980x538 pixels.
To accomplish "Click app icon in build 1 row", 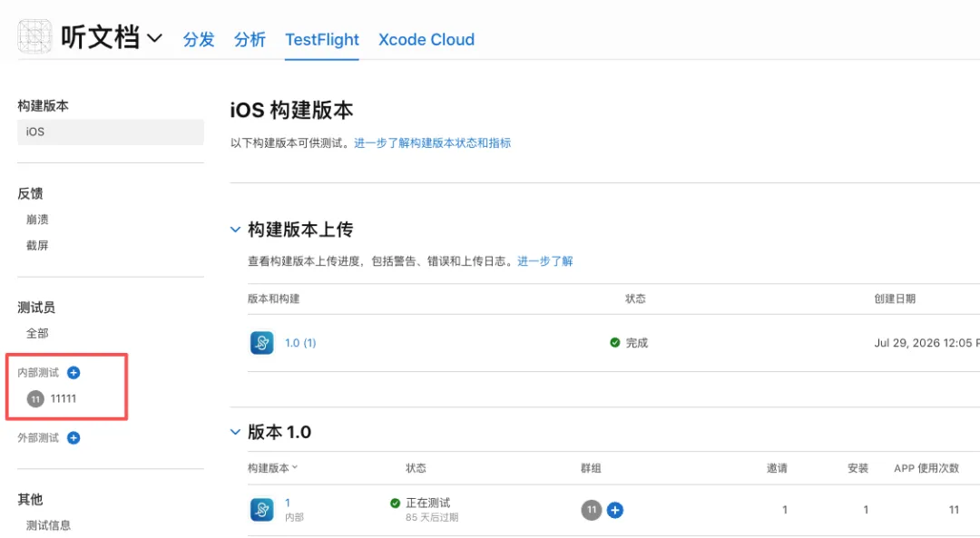I will 262,510.
